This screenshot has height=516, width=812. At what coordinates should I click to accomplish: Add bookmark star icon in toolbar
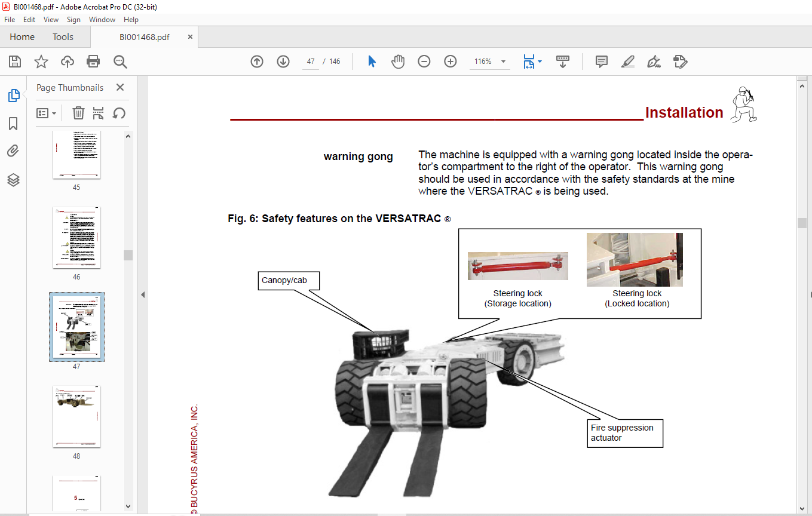pos(41,62)
